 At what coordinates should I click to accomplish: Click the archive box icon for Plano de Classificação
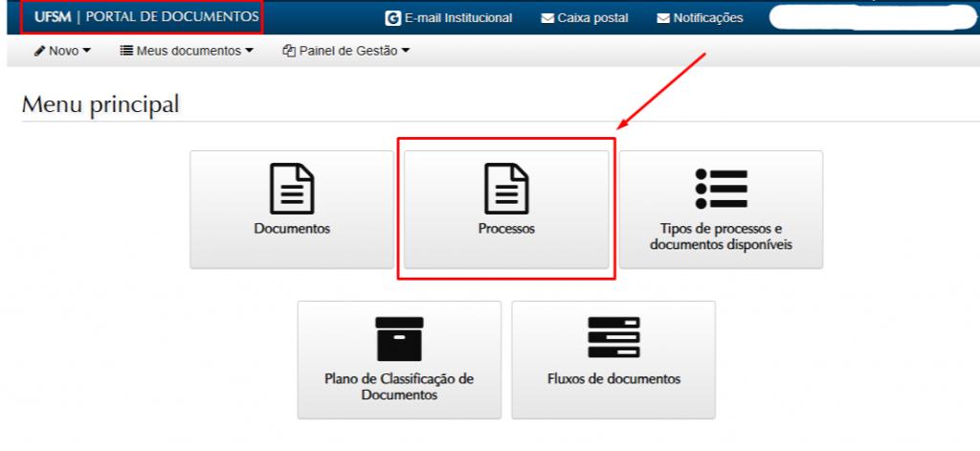pyautogui.click(x=399, y=338)
